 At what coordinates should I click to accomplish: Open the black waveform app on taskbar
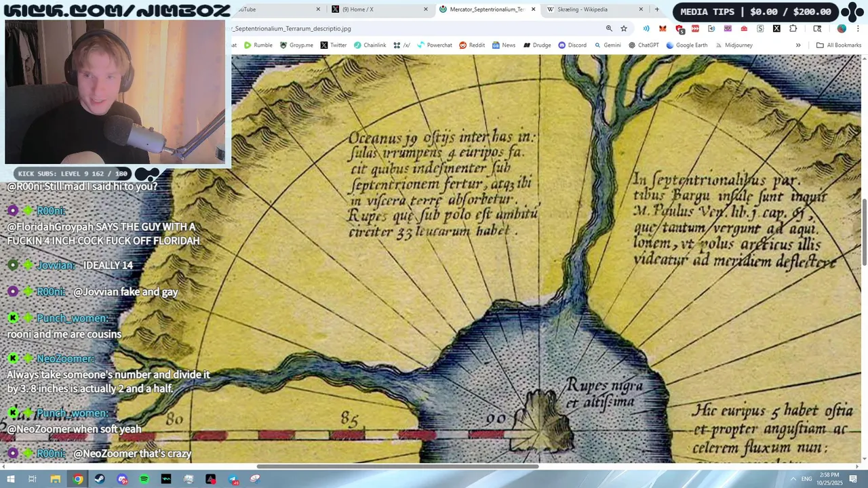[166, 479]
